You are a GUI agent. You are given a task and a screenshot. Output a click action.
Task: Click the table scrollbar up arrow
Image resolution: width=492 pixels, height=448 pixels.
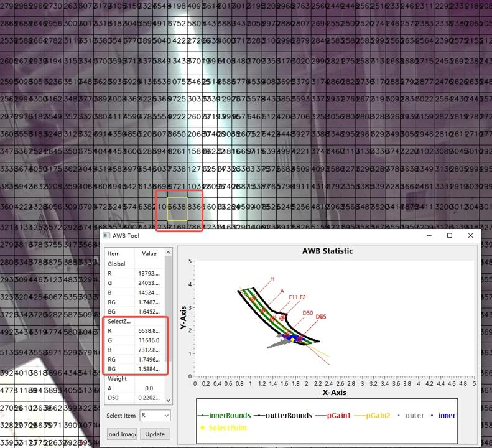[x=168, y=252]
